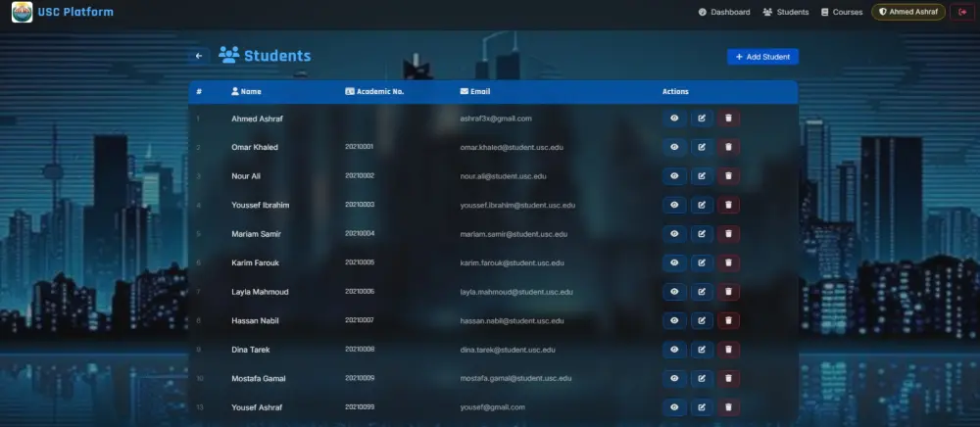The width and height of the screenshot is (980, 427).
Task: Edit Karim Farouk's record
Action: pos(702,262)
